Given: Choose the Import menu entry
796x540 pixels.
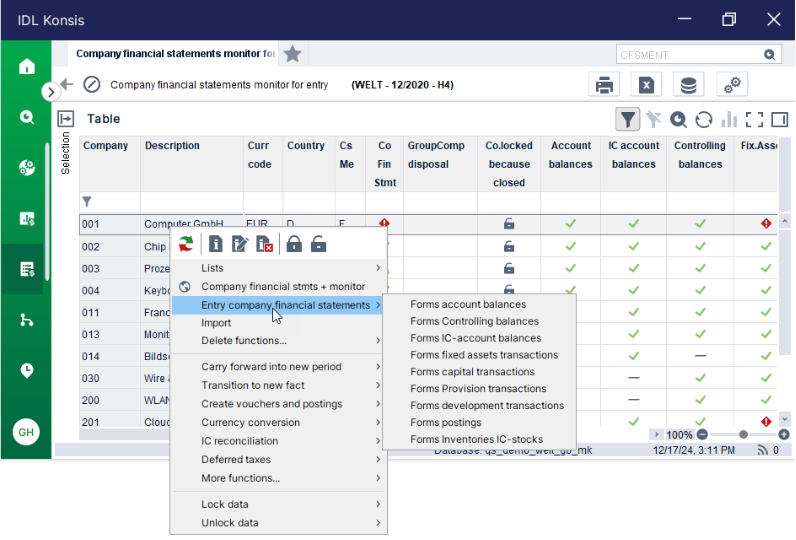Looking at the screenshot, I should 278,323.
